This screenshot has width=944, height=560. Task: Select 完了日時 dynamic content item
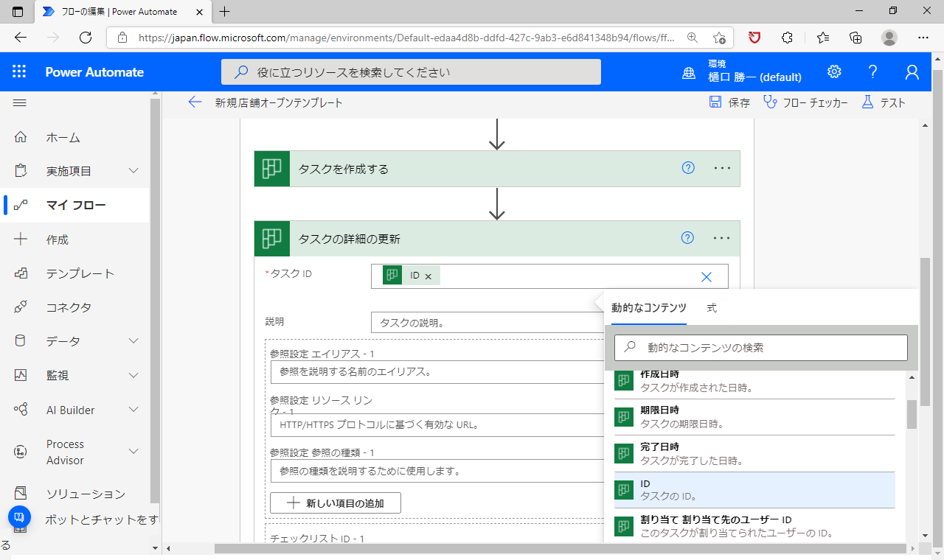point(754,454)
